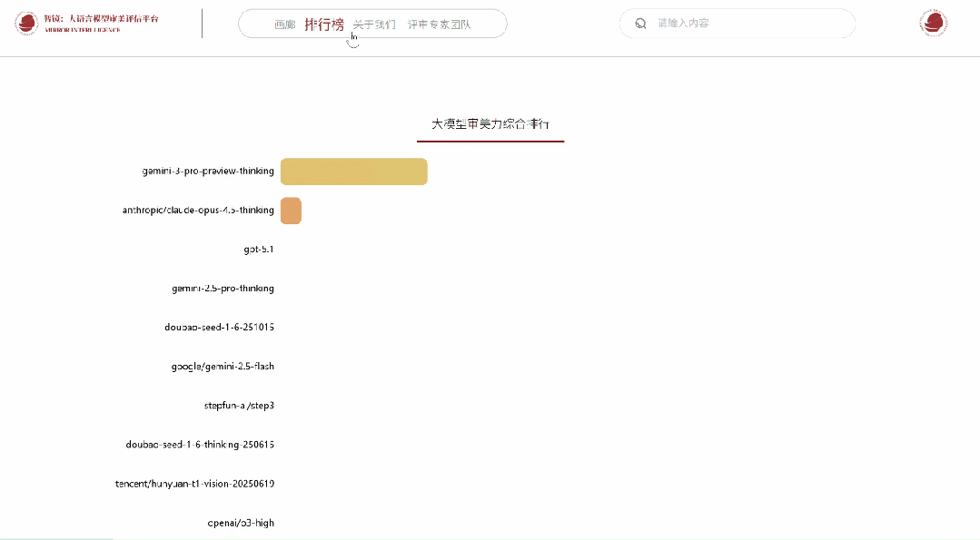The image size is (980, 540).
Task: Select the gpt-5.1 label
Action: tap(259, 249)
